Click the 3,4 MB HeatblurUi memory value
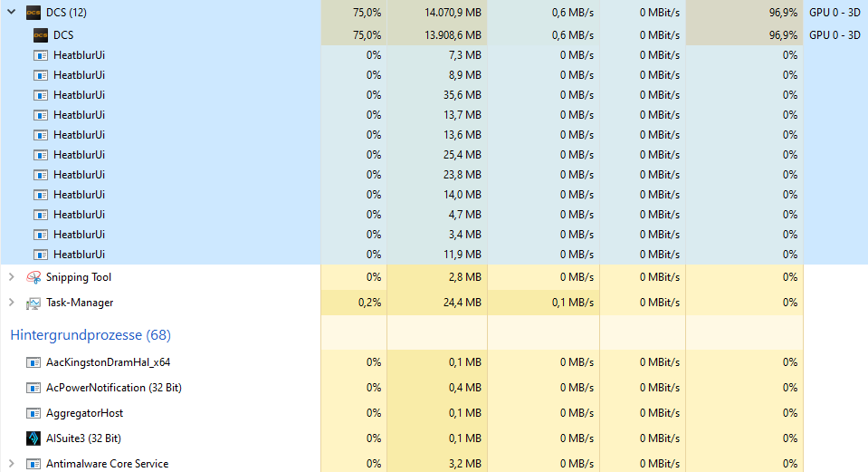This screenshot has height=472, width=868. [465, 235]
